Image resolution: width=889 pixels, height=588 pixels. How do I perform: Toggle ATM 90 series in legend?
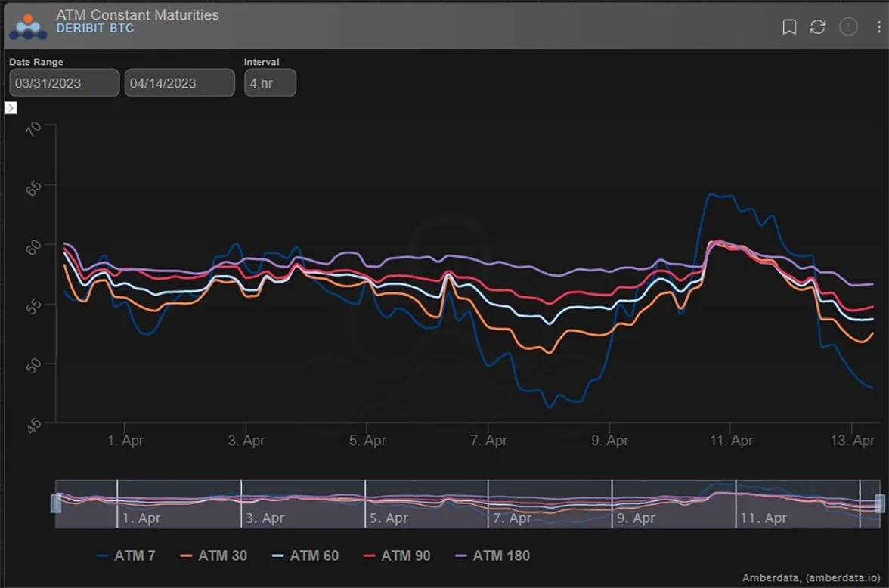click(x=397, y=556)
